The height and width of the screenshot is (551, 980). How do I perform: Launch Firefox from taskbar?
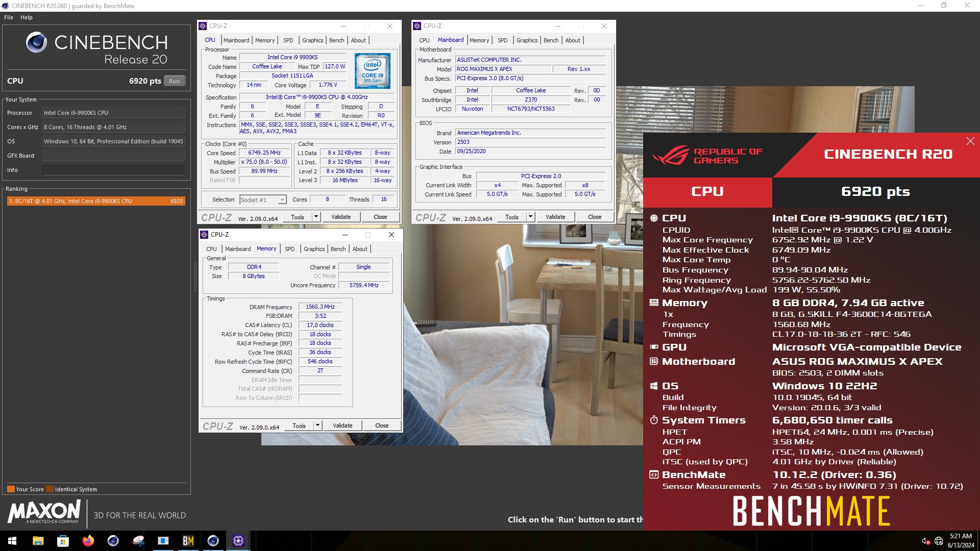[x=88, y=541]
